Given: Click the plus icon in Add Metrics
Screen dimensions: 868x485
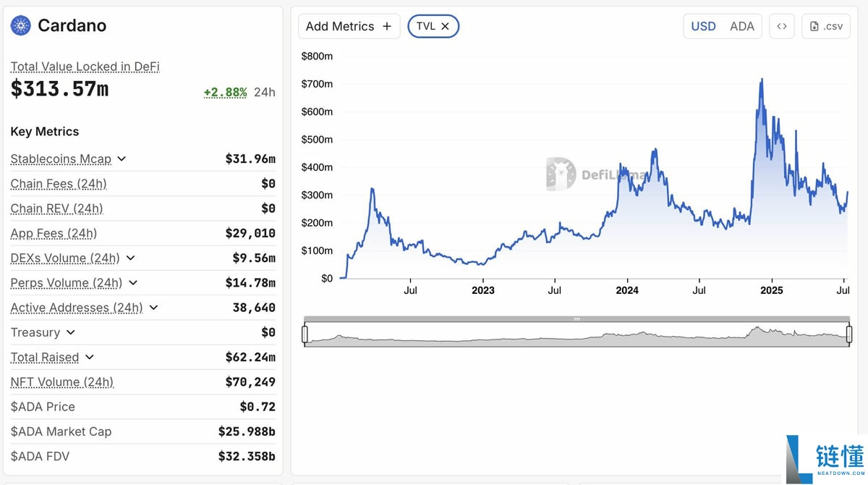Looking at the screenshot, I should 387,27.
